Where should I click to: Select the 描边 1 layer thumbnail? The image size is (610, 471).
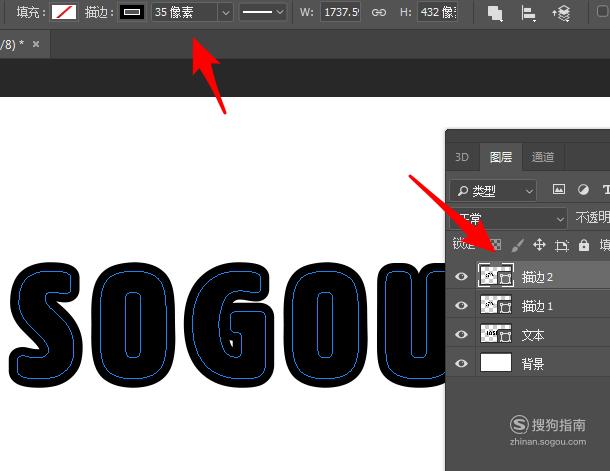coord(496,305)
